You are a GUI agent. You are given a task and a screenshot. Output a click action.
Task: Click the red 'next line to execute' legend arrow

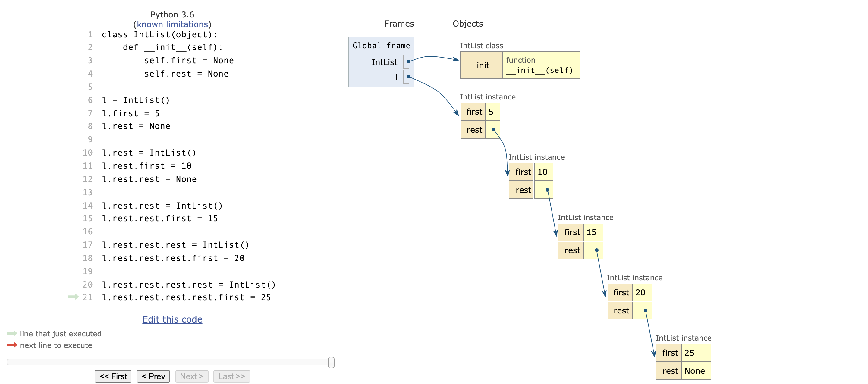[x=12, y=345]
